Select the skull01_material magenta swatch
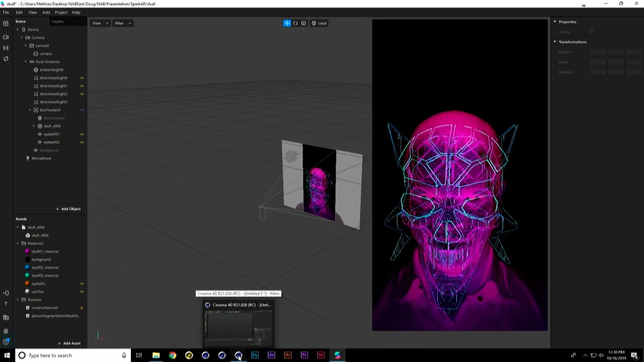 28,251
